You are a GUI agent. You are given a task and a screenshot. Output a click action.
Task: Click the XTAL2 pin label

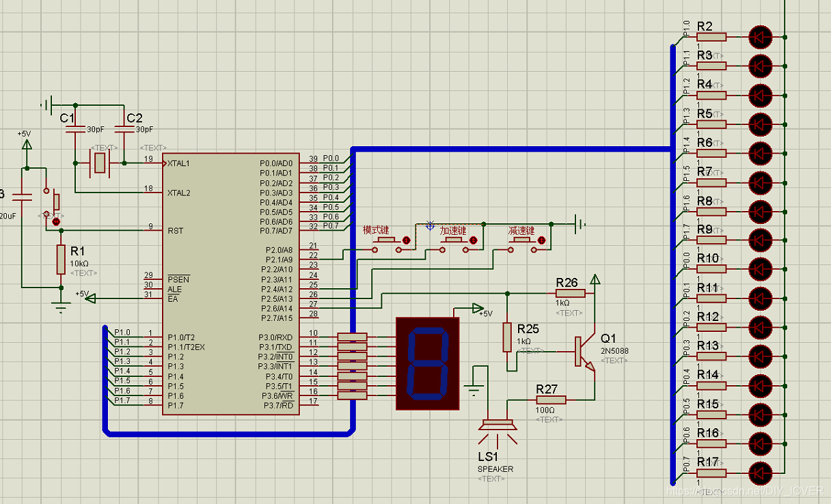click(x=178, y=193)
